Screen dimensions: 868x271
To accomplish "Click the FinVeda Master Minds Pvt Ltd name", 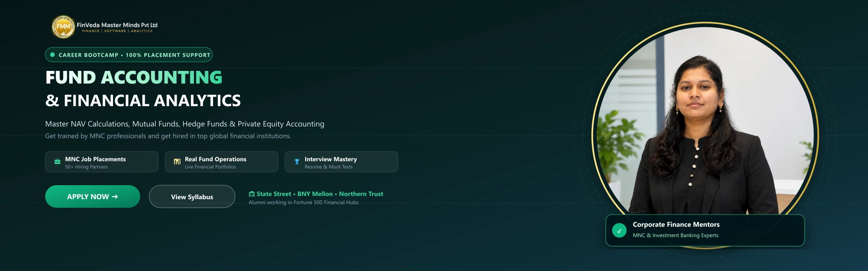I will (x=117, y=25).
